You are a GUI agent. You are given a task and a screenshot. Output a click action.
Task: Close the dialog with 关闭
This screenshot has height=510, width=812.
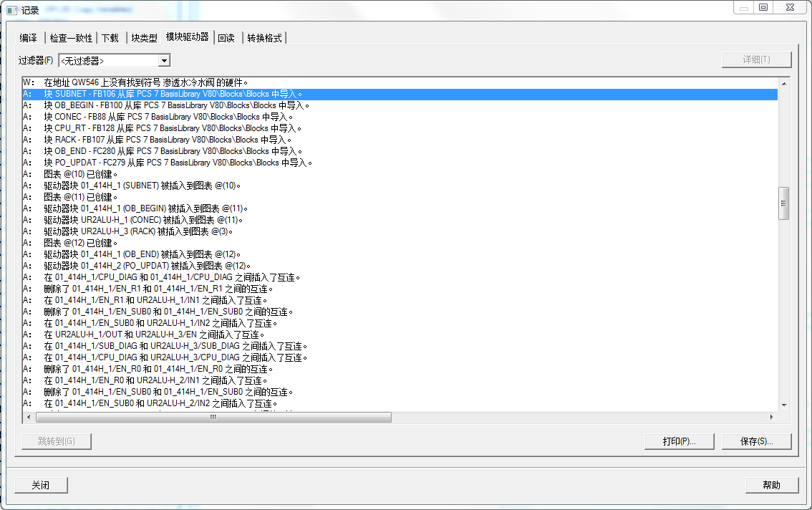pyautogui.click(x=40, y=485)
